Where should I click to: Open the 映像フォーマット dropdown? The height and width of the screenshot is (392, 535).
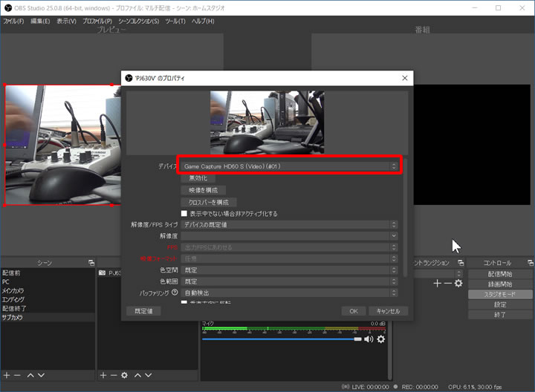pos(289,258)
